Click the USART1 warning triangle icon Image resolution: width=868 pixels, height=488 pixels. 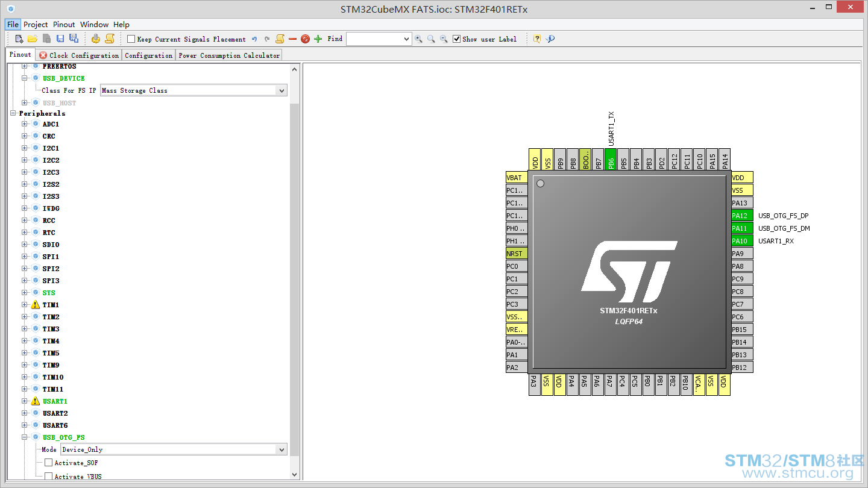(x=36, y=401)
